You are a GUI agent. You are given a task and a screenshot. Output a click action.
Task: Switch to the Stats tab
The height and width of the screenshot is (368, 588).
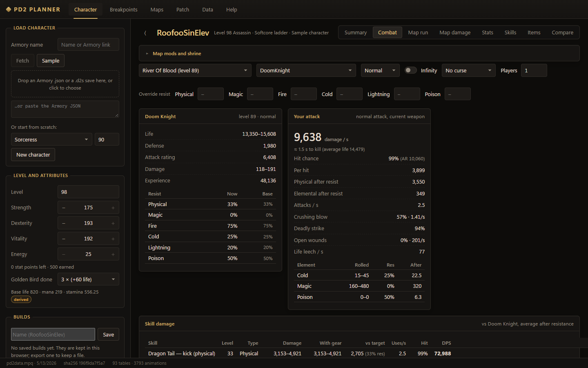tap(488, 33)
